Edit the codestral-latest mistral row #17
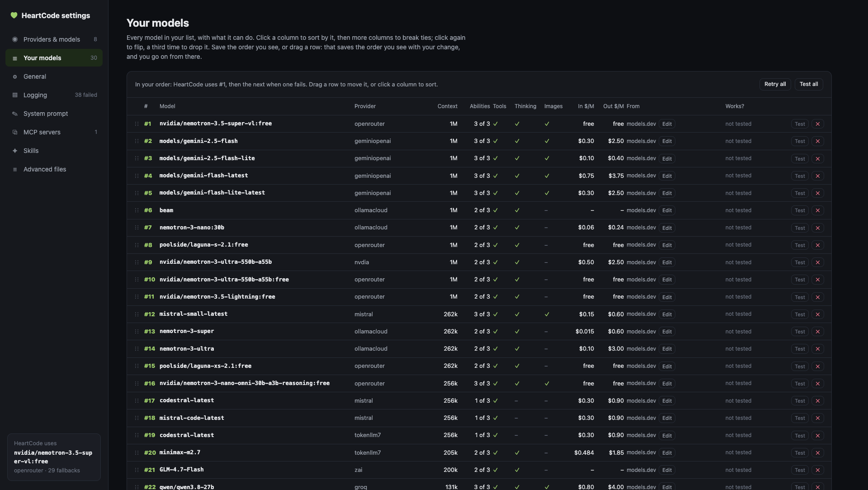 [667, 401]
